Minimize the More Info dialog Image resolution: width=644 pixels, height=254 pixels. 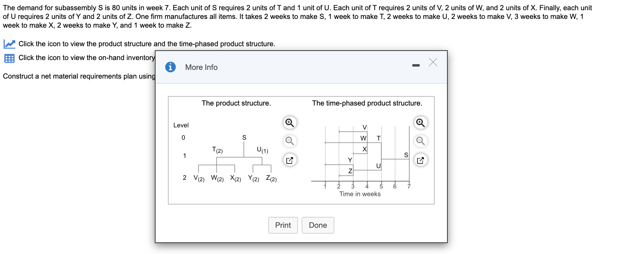point(416,66)
